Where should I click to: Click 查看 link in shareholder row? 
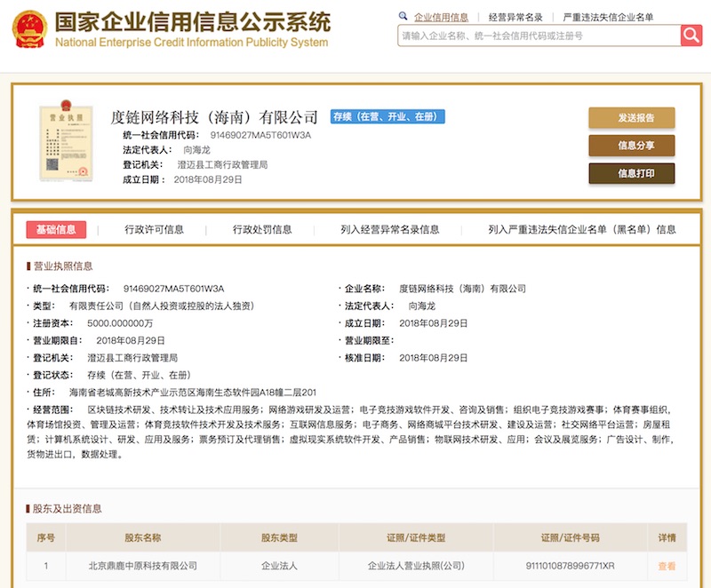click(x=666, y=566)
